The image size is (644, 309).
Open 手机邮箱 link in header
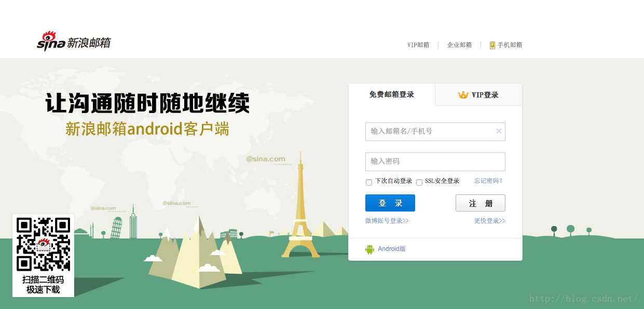(510, 45)
